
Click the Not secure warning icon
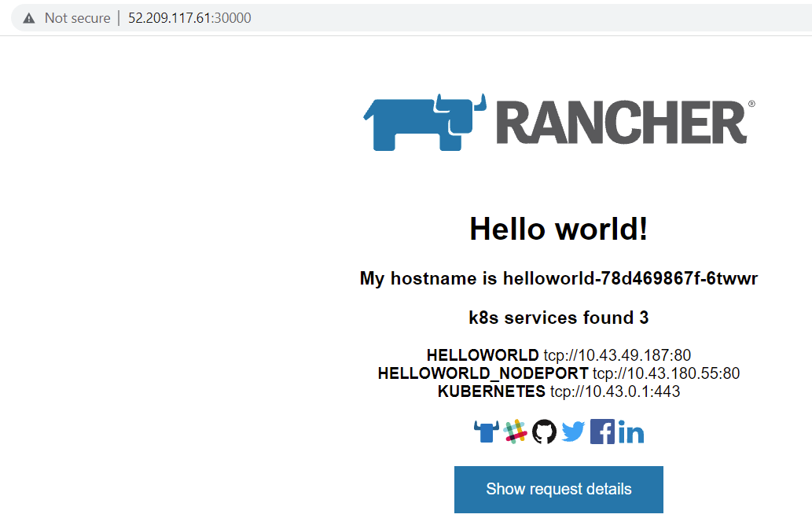tap(29, 18)
